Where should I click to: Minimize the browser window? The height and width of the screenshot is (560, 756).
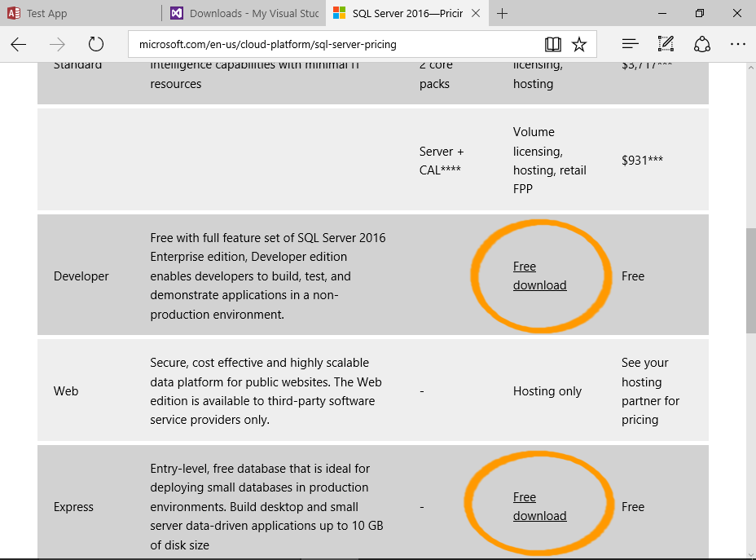(661, 13)
